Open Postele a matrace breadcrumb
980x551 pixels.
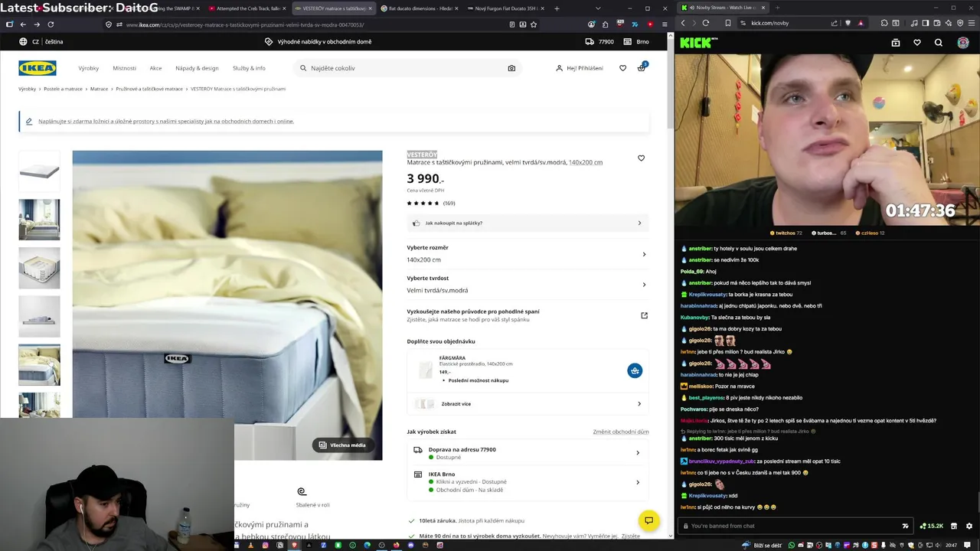[63, 89]
